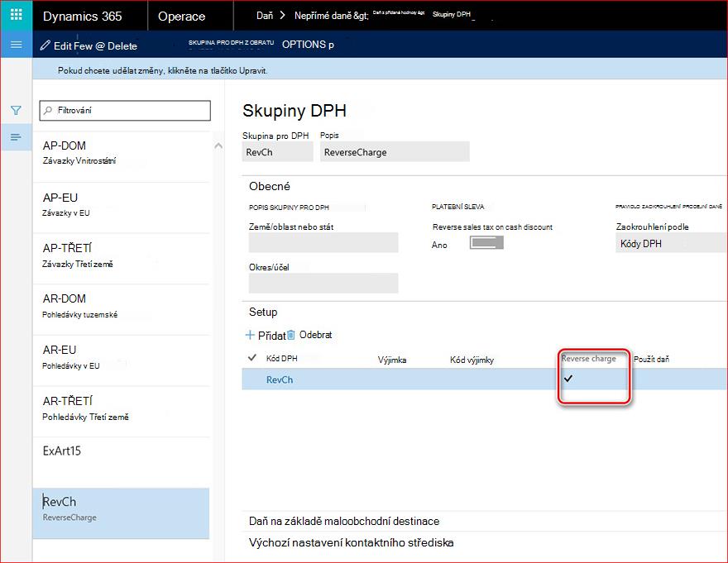
Task: Click the Edit pencil icon
Action: pos(45,45)
